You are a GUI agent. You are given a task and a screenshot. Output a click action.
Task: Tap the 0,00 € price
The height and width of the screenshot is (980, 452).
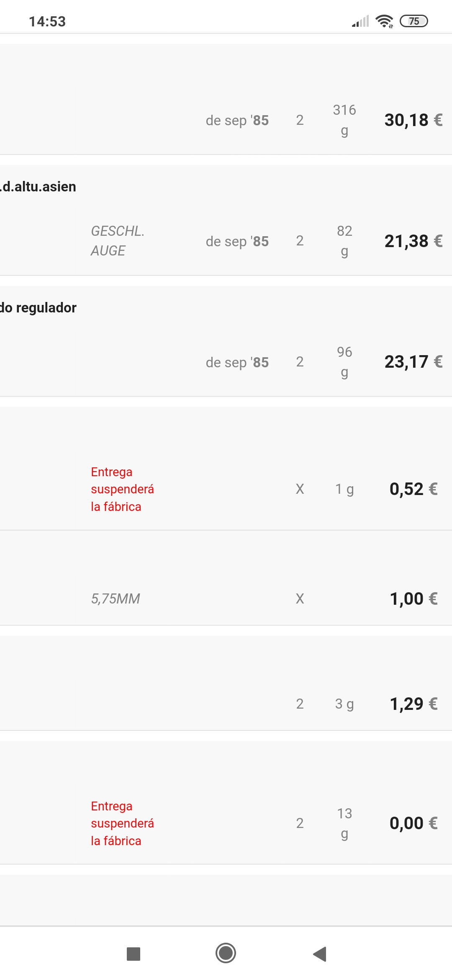413,823
